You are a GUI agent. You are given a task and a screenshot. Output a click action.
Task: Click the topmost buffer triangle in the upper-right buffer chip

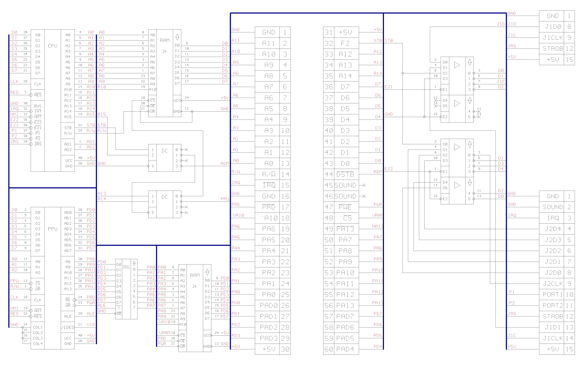[457, 65]
